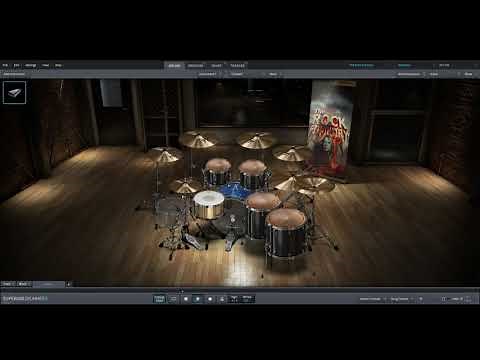
Task: Click the Superior Drummer 3 logo
Action: pyautogui.click(x=25, y=299)
